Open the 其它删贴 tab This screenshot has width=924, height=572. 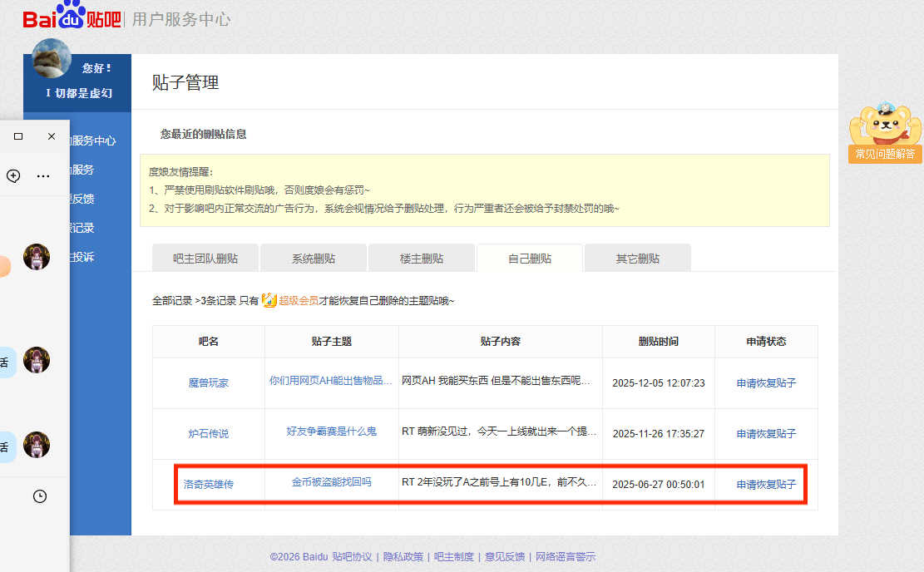638,259
